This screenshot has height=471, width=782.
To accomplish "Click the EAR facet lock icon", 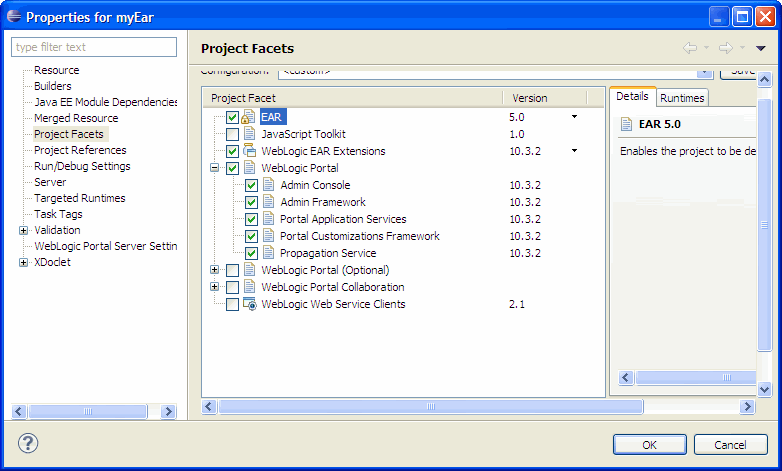I will coord(248,117).
